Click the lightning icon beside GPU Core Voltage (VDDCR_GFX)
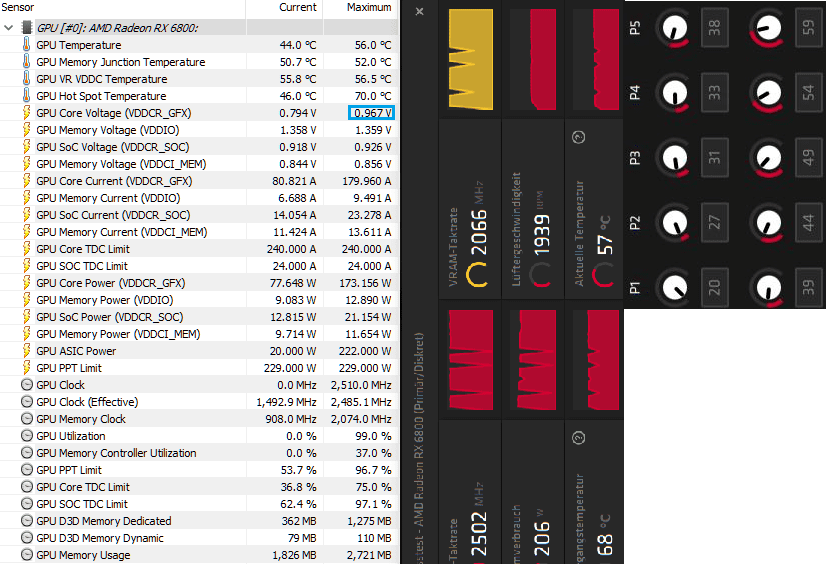This screenshot has width=826, height=564. coord(26,113)
